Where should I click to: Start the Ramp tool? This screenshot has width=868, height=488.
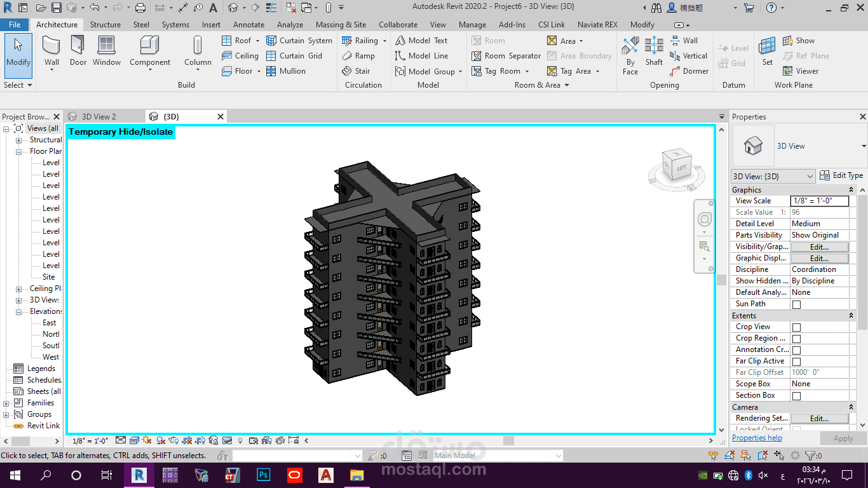[x=358, y=56]
